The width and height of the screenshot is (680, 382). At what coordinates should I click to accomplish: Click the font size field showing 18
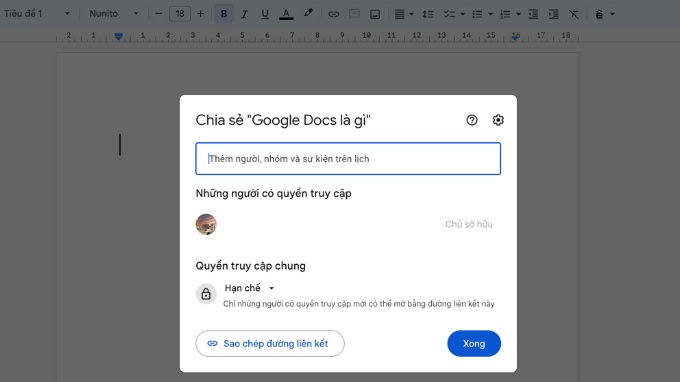point(180,14)
